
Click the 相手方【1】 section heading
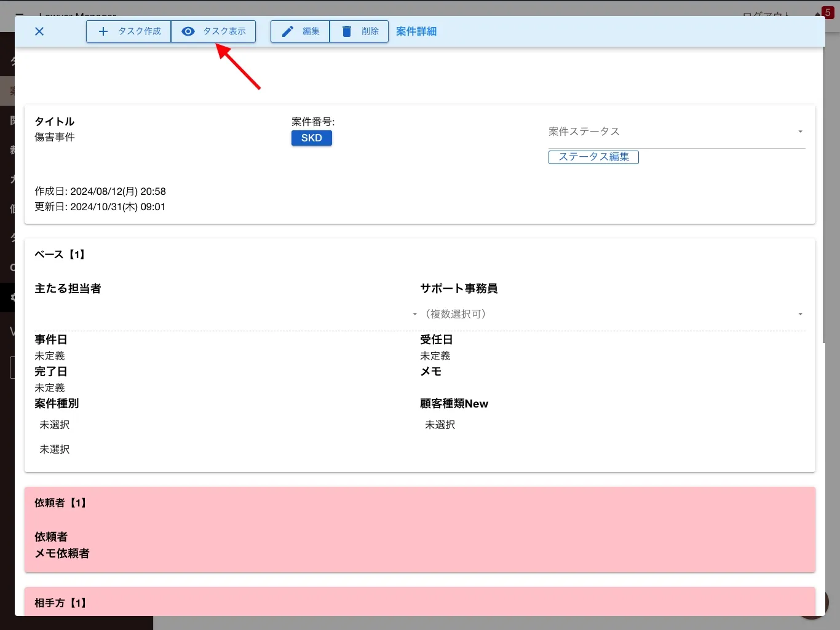[x=60, y=603]
